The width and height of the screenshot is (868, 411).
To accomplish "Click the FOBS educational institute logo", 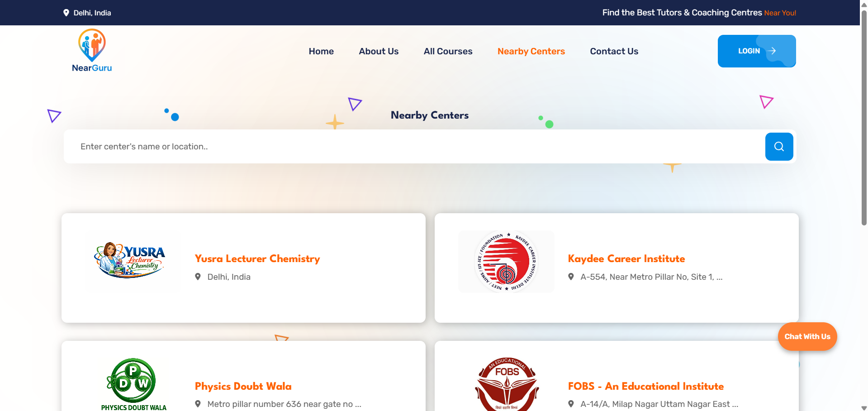I will click(507, 384).
